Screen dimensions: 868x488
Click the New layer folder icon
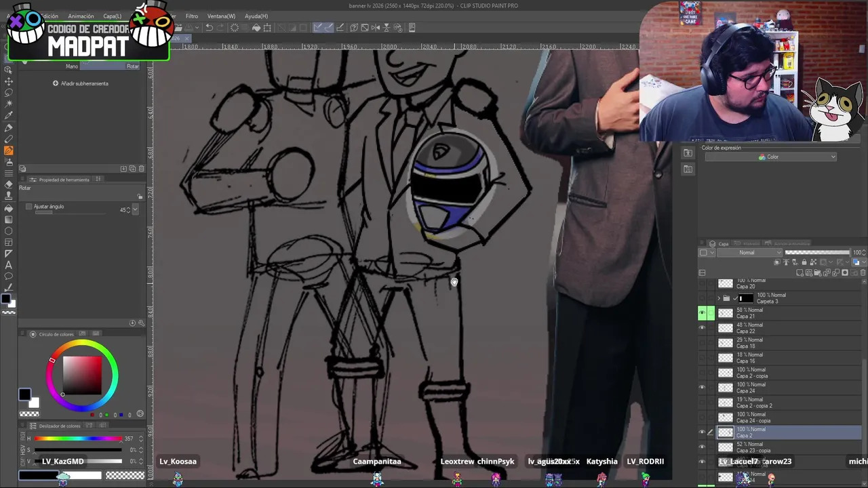[818, 272]
